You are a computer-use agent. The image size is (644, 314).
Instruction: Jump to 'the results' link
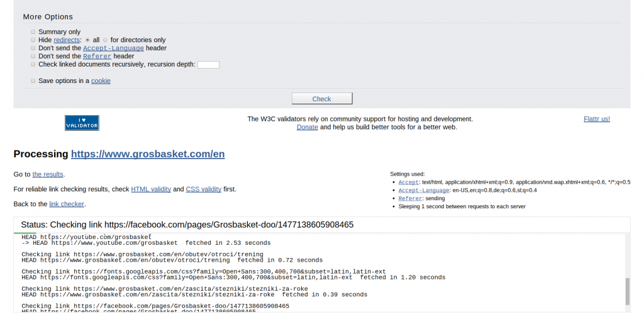click(x=48, y=174)
